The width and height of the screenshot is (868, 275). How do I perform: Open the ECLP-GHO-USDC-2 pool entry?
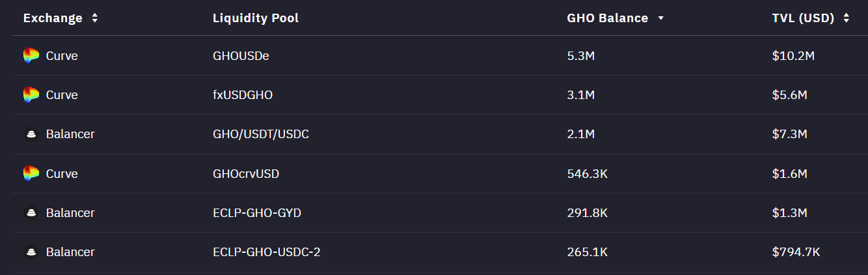tap(267, 252)
